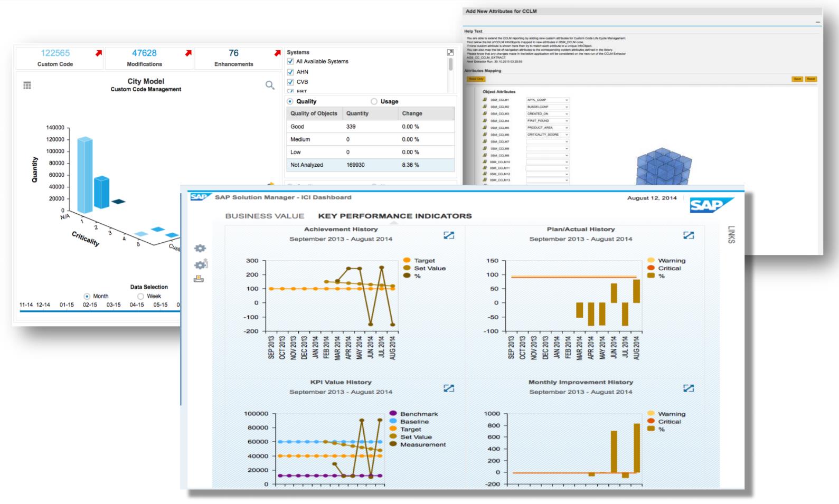Click the attribute icon beside 0SM_CCLM6
Viewport: 839px width, 504px height.
click(485, 134)
